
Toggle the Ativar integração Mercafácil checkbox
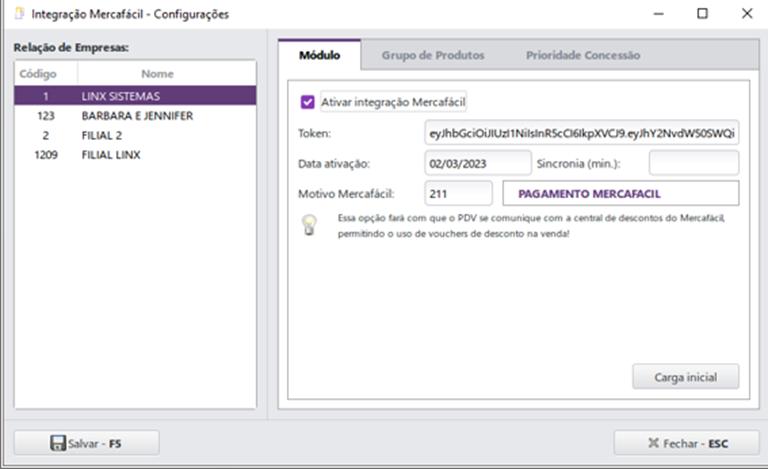pyautogui.click(x=308, y=102)
